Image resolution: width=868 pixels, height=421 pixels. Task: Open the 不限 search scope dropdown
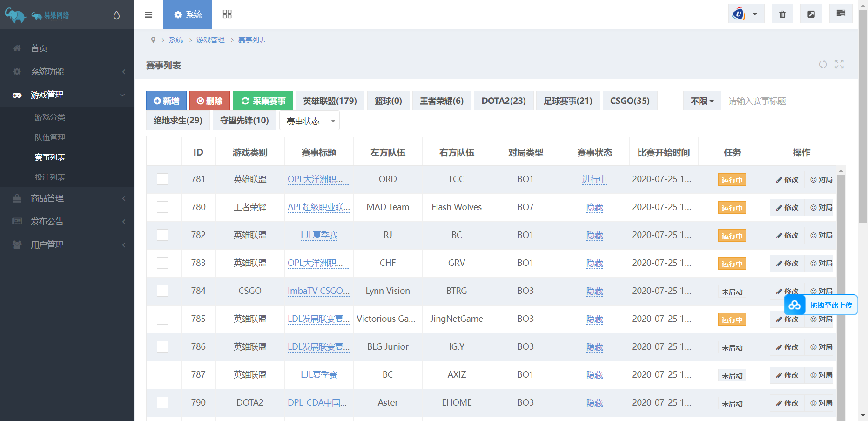(702, 101)
